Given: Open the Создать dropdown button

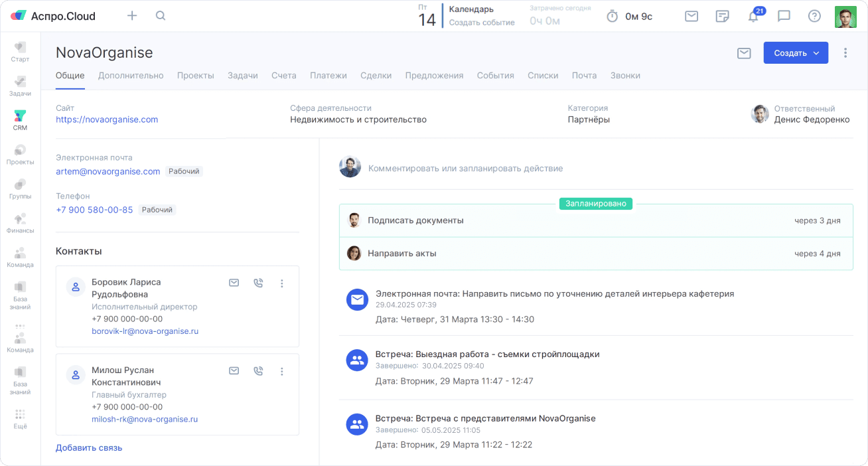Looking at the screenshot, I should click(x=796, y=52).
